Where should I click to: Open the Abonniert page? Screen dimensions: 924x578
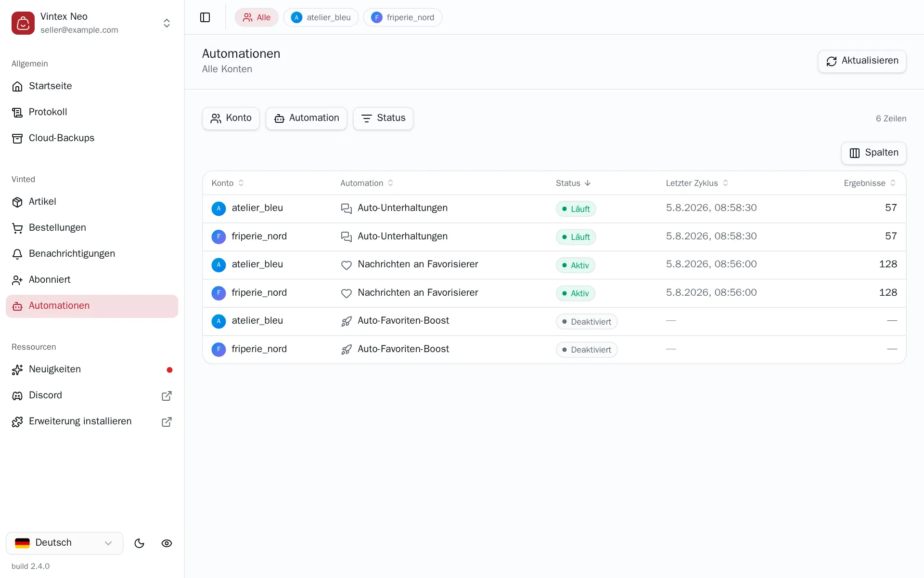pyautogui.click(x=92, y=279)
